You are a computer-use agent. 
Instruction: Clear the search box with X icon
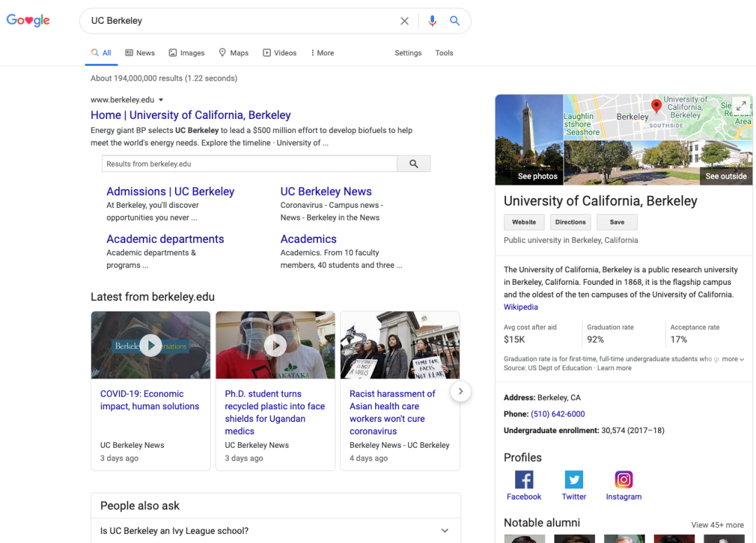[405, 21]
